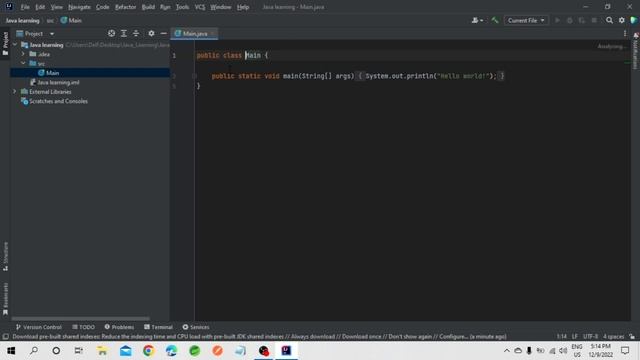Open the File menu
This screenshot has width=640, height=360.
pos(25,7)
